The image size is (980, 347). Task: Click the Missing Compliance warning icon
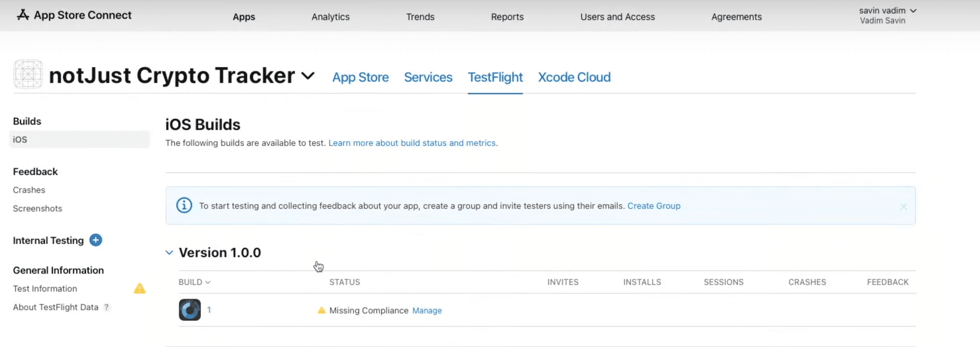click(x=322, y=310)
